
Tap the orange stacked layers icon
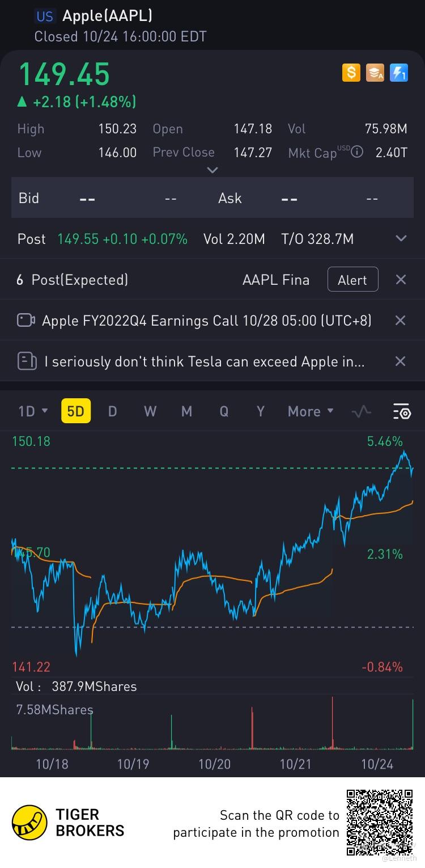tap(375, 73)
